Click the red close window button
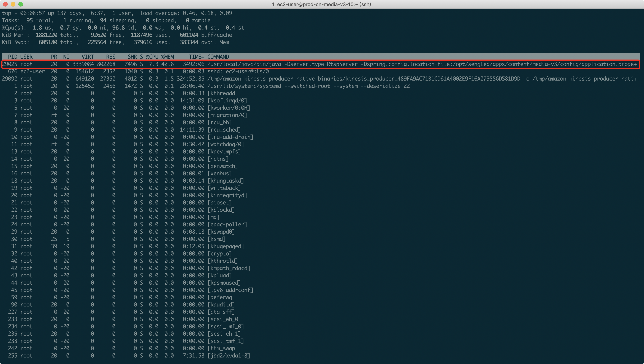 coord(6,4)
